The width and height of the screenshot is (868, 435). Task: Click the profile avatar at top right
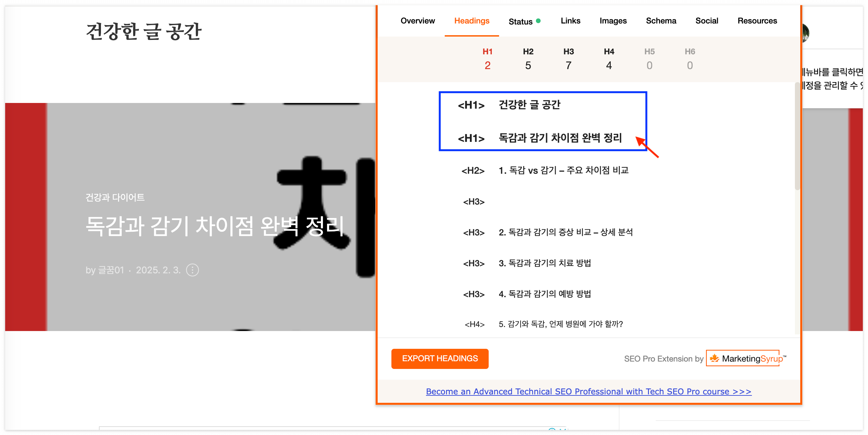coord(806,33)
